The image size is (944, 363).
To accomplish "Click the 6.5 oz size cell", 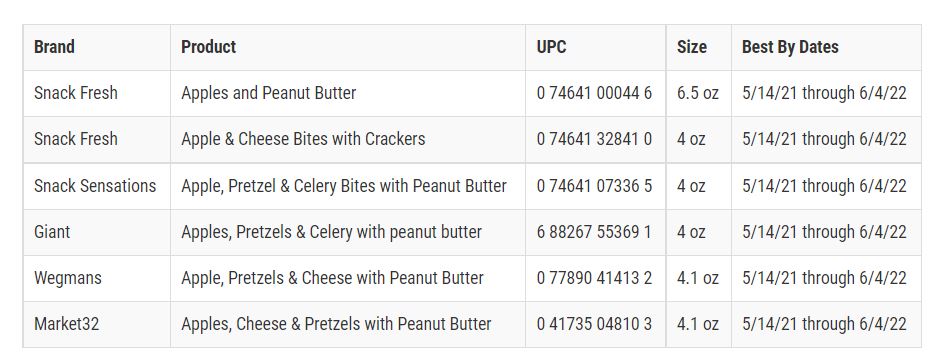I will (698, 93).
